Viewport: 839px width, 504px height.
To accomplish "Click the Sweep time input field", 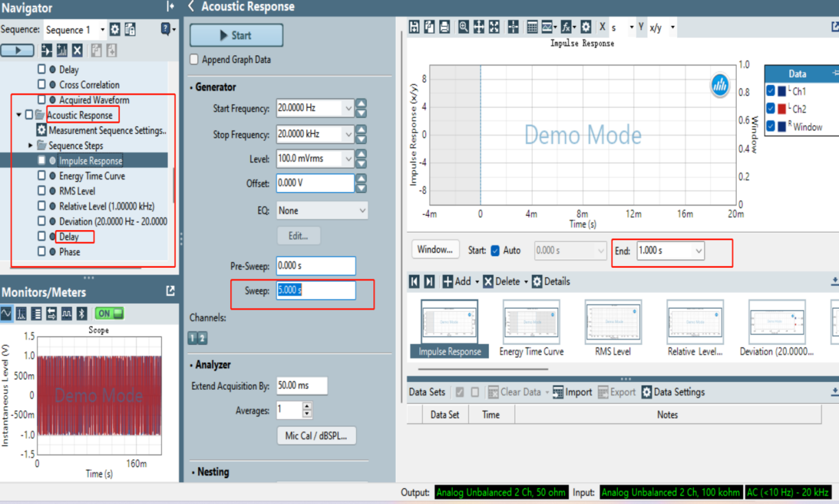I will [316, 290].
